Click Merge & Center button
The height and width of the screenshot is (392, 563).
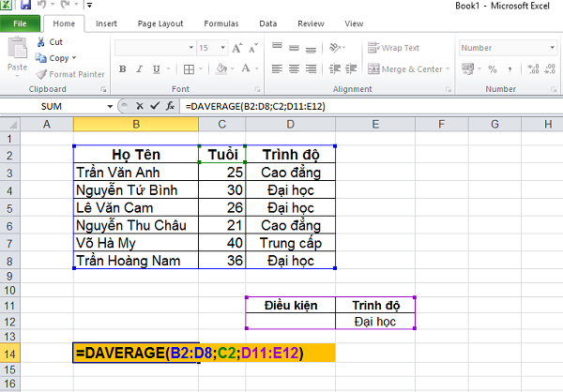click(x=405, y=68)
